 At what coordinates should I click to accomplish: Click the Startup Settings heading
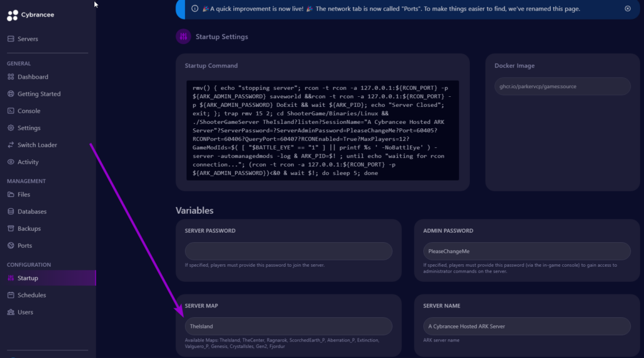pos(222,36)
